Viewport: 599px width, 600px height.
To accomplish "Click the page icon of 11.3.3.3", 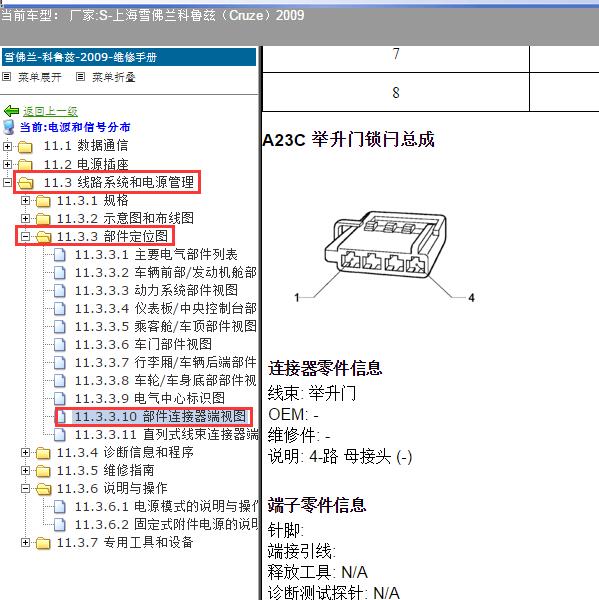I will click(x=60, y=291).
